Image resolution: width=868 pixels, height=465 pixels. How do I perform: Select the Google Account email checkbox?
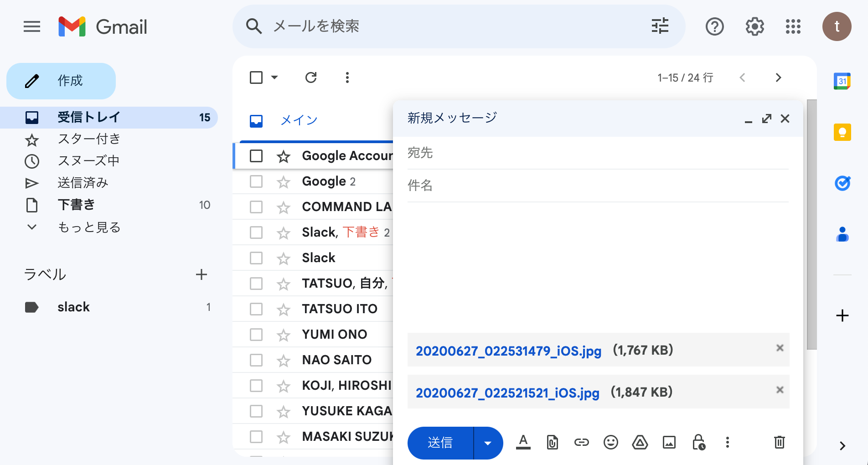coord(256,156)
